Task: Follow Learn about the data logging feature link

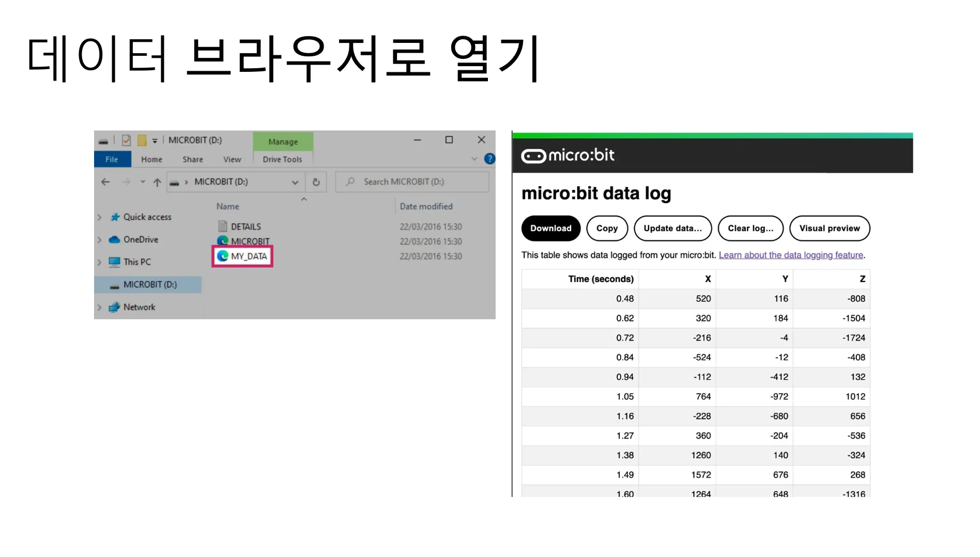Action: (x=791, y=255)
